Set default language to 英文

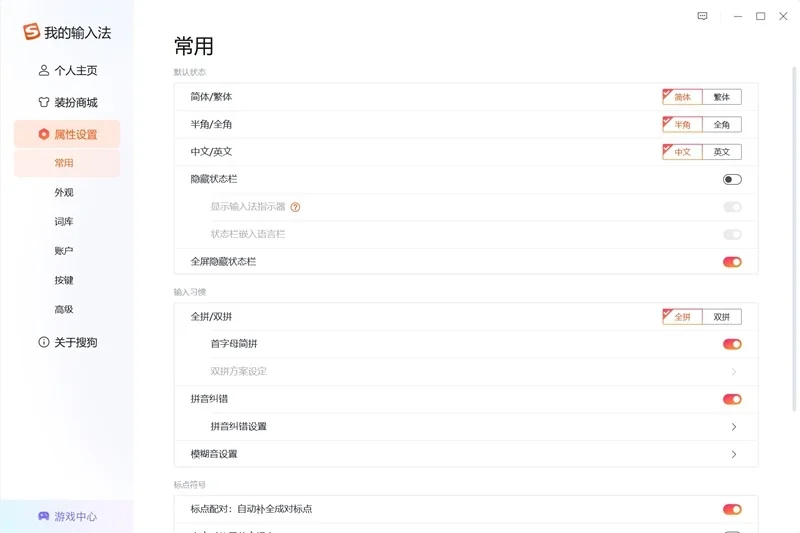(x=721, y=152)
